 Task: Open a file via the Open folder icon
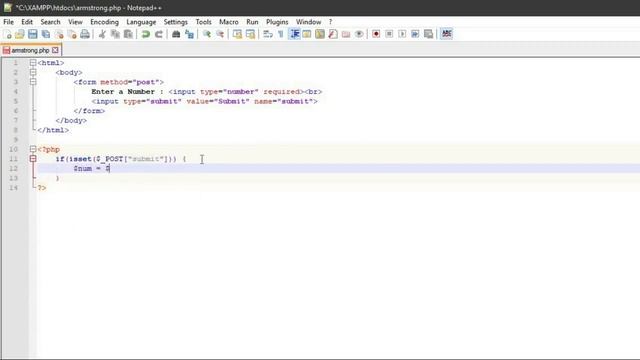point(20,34)
